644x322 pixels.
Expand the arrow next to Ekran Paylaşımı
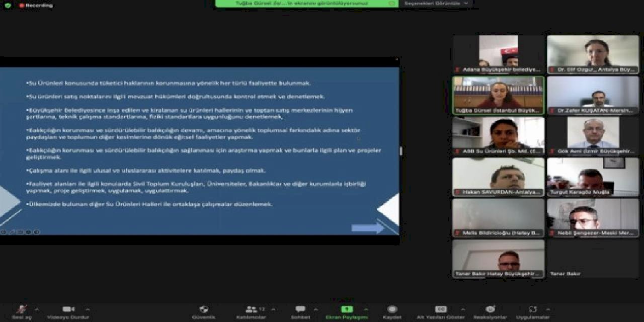tap(366, 309)
